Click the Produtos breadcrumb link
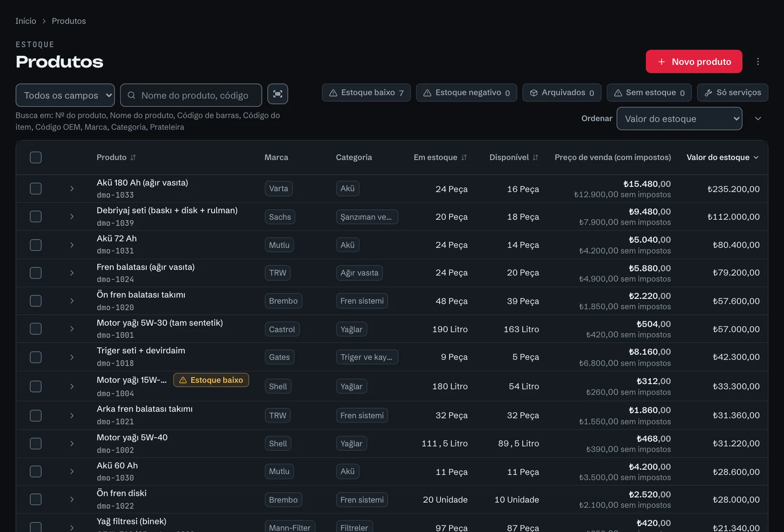 pyautogui.click(x=69, y=21)
